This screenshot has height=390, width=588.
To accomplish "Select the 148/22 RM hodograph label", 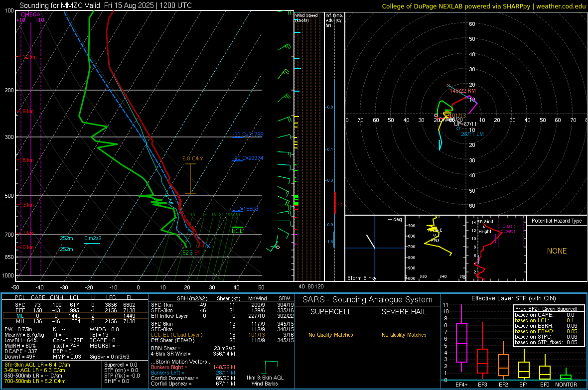I will [x=463, y=91].
